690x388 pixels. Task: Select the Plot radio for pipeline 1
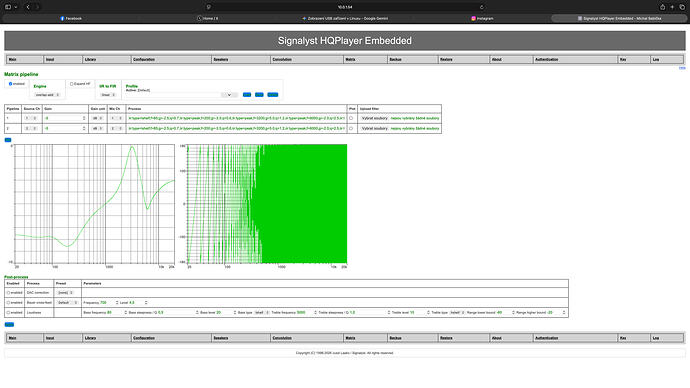(x=351, y=118)
